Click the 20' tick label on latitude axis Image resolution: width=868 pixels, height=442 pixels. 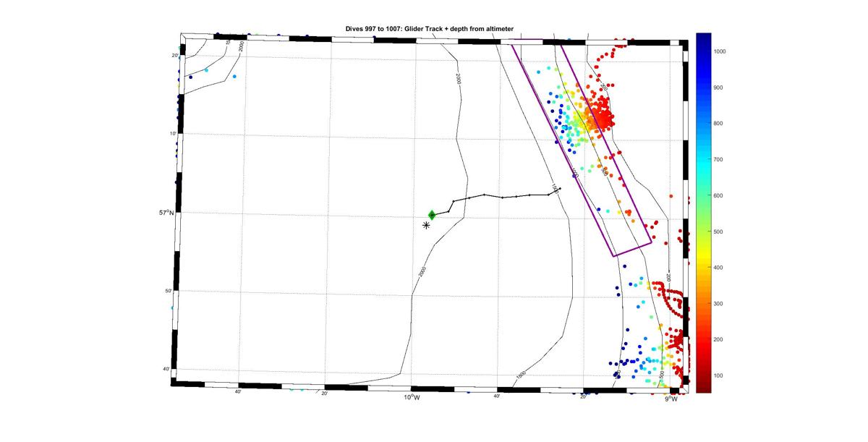175,56
